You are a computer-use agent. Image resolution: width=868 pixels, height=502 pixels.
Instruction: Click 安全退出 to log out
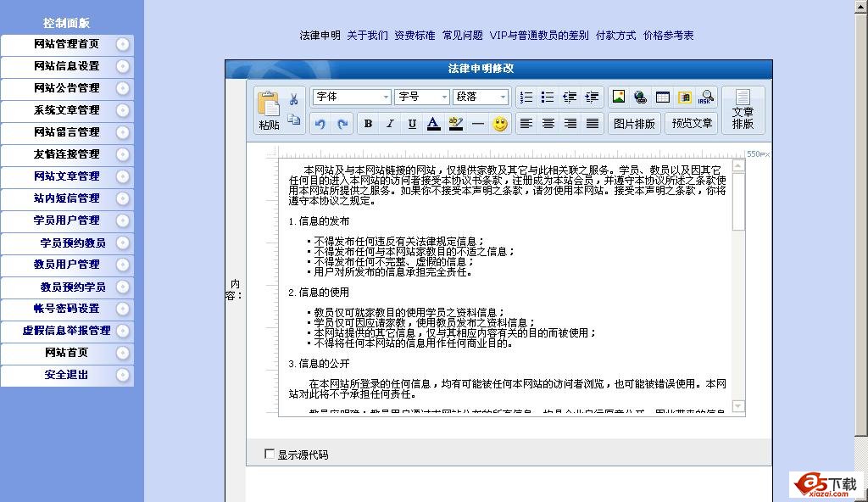point(66,375)
